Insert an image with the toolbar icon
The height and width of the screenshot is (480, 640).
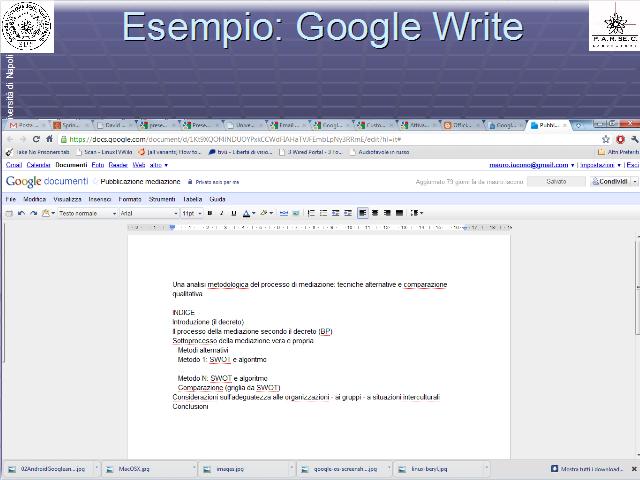tap(296, 213)
